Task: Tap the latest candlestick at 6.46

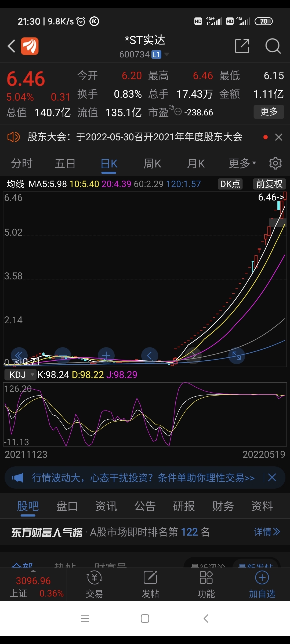Action: [x=285, y=196]
